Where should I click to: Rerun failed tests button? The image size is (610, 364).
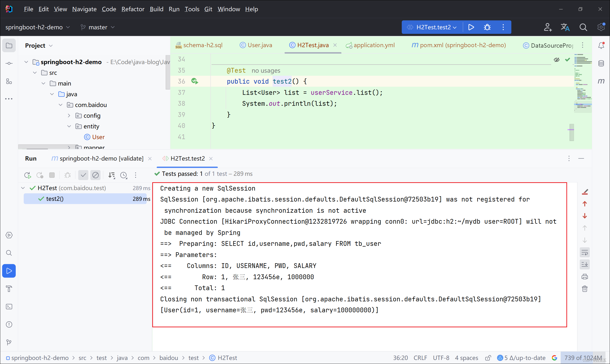pyautogui.click(x=40, y=175)
